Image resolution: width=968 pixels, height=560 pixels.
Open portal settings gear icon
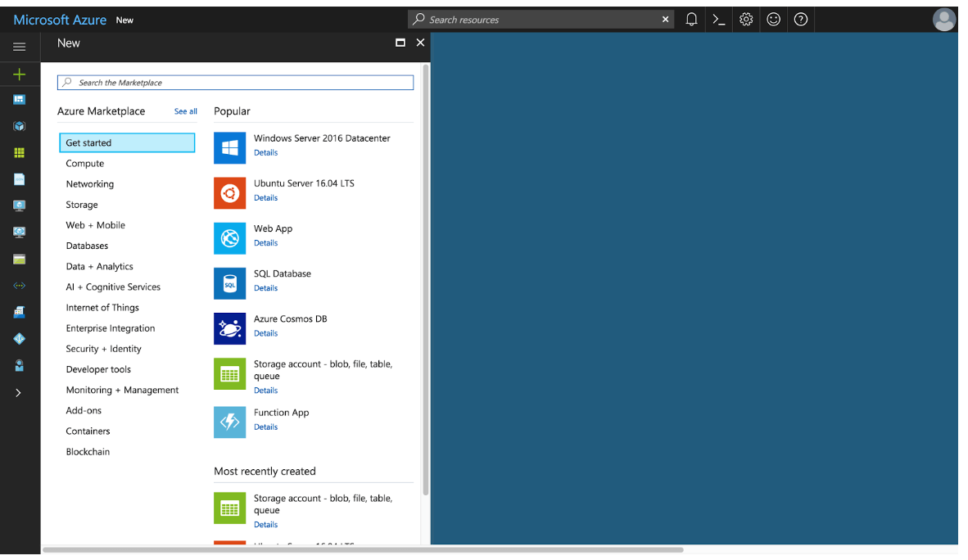tap(746, 20)
